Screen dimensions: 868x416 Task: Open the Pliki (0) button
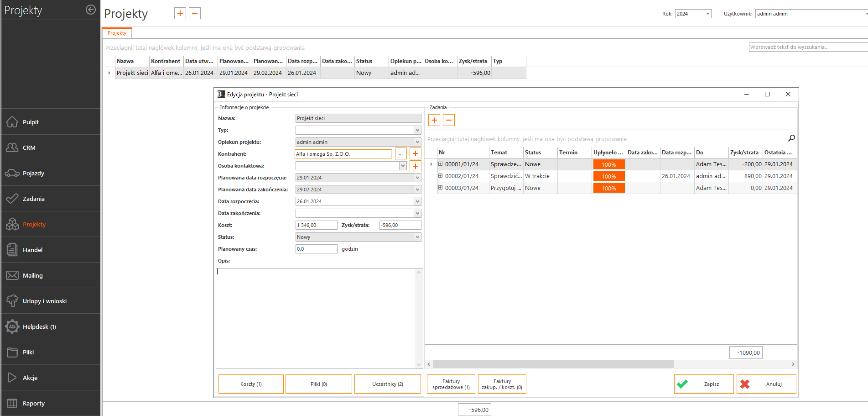[x=319, y=384]
